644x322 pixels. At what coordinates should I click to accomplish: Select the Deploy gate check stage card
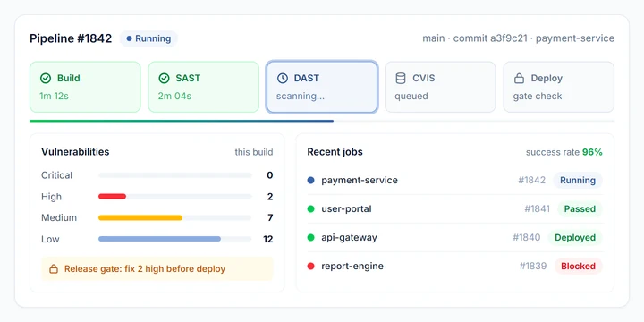tap(559, 87)
